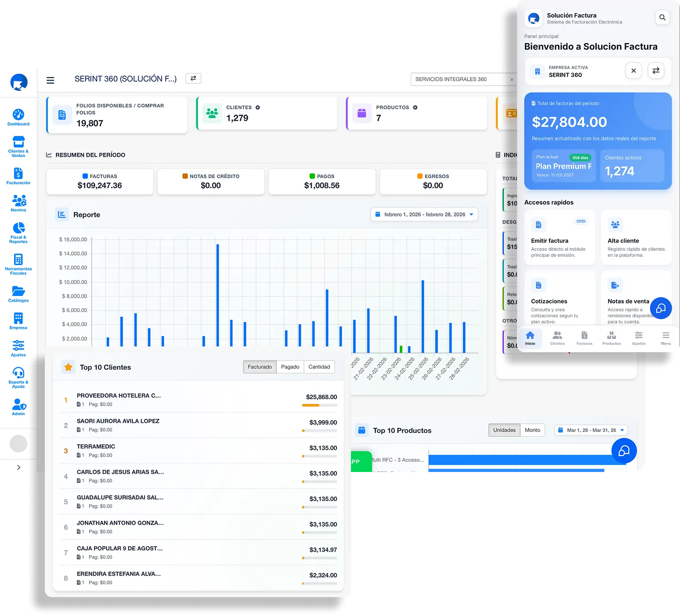The image size is (680, 616).
Task: Click the SERVICIOS INTEGRALES 360 search field
Action: coord(460,79)
